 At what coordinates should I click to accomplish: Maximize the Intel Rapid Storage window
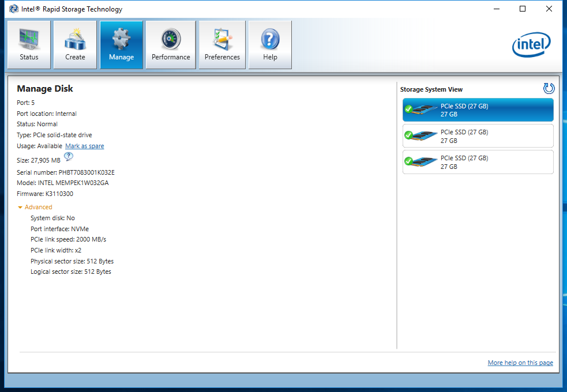(x=523, y=9)
